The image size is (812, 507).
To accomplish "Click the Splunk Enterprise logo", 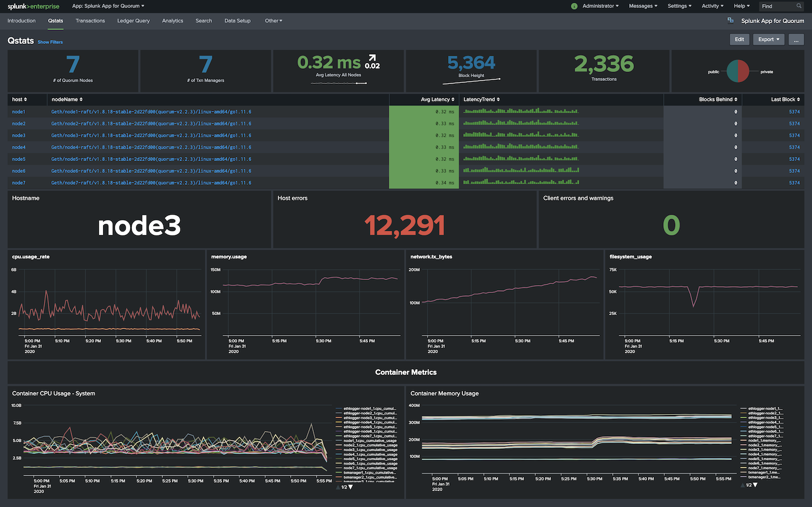I will [33, 6].
